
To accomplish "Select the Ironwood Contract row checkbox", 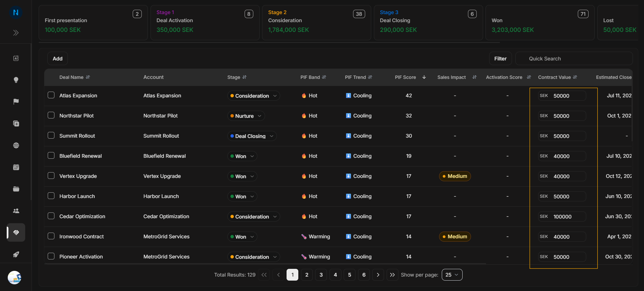I will tap(51, 236).
